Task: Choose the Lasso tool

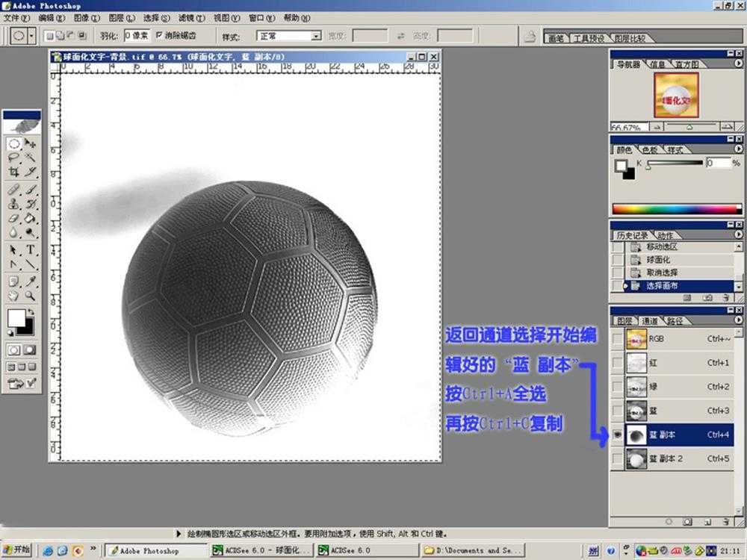Action: (x=13, y=158)
